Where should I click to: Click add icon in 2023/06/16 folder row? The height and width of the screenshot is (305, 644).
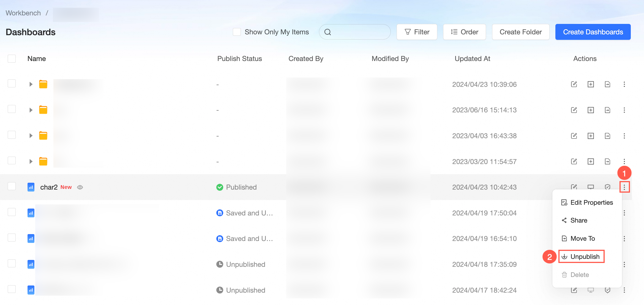coord(591,110)
